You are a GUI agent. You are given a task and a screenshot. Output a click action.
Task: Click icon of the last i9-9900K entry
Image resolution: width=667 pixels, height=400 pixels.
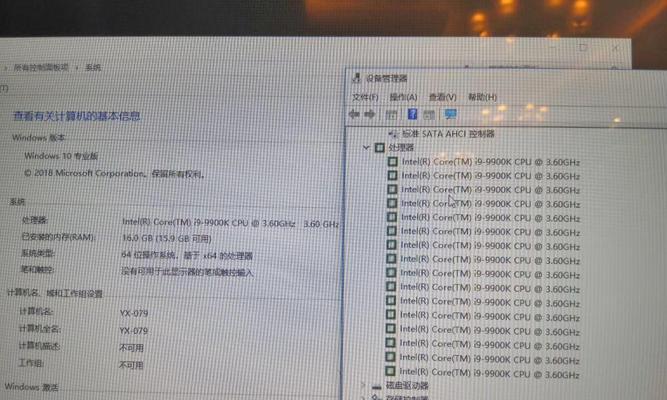[390, 371]
